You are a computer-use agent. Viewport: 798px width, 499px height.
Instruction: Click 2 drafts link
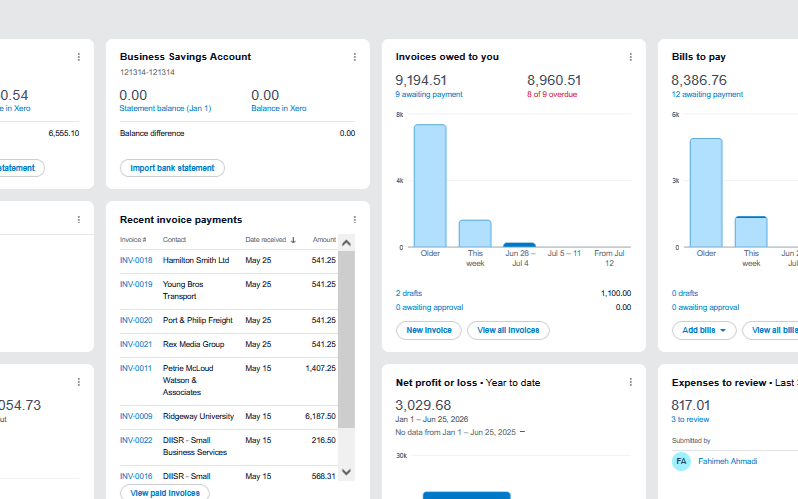(x=409, y=293)
